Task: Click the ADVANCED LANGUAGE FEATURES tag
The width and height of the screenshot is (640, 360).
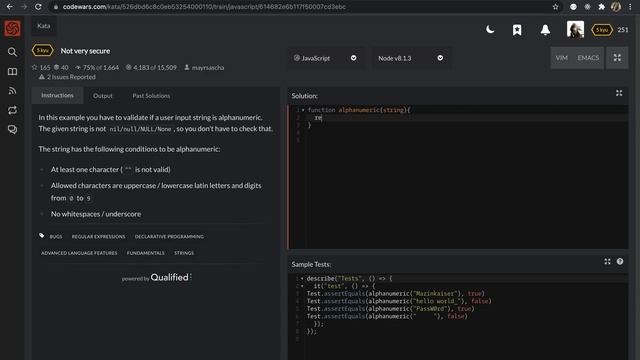Action: tap(79, 253)
